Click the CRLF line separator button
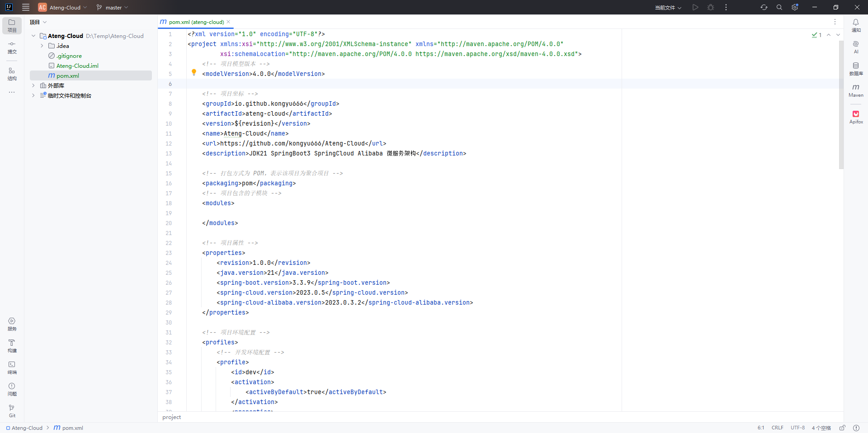 777,428
